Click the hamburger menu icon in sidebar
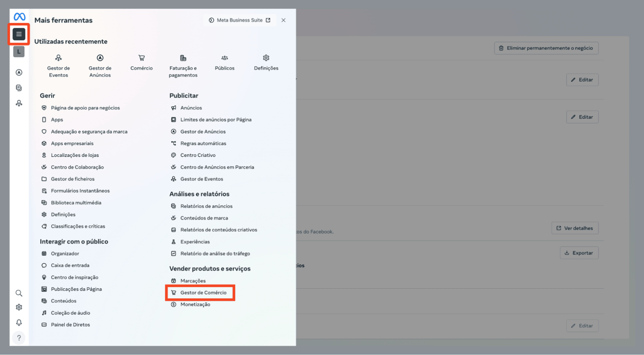This screenshot has height=355, width=644. 19,34
